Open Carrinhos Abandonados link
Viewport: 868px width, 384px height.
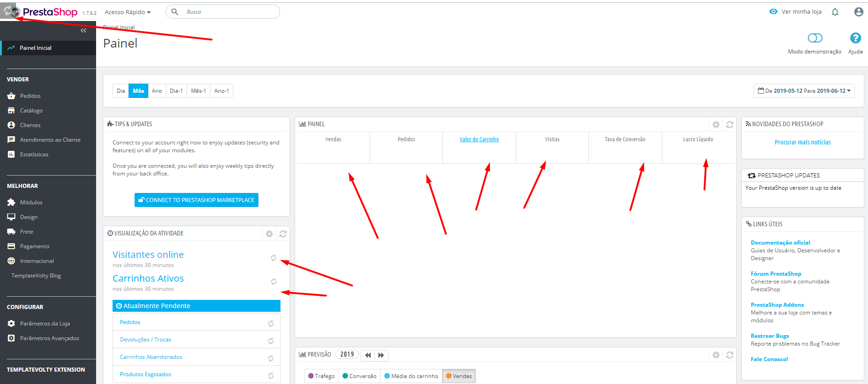(151, 357)
